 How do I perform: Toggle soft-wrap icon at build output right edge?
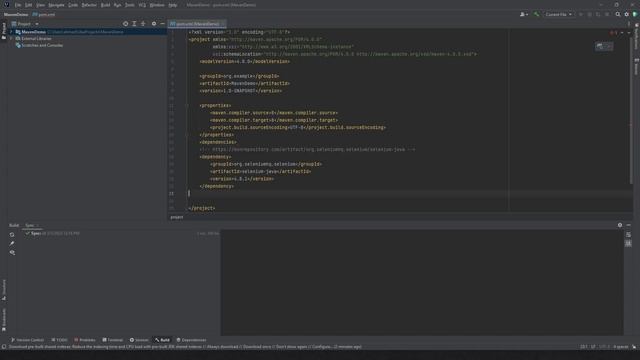(629, 235)
